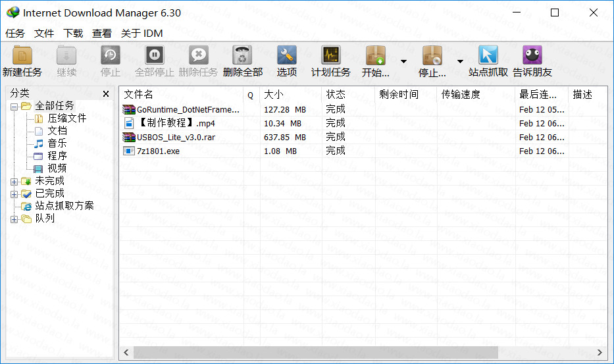This screenshot has height=364, width=614.
Task: Select the 已完成 category
Action: point(50,194)
